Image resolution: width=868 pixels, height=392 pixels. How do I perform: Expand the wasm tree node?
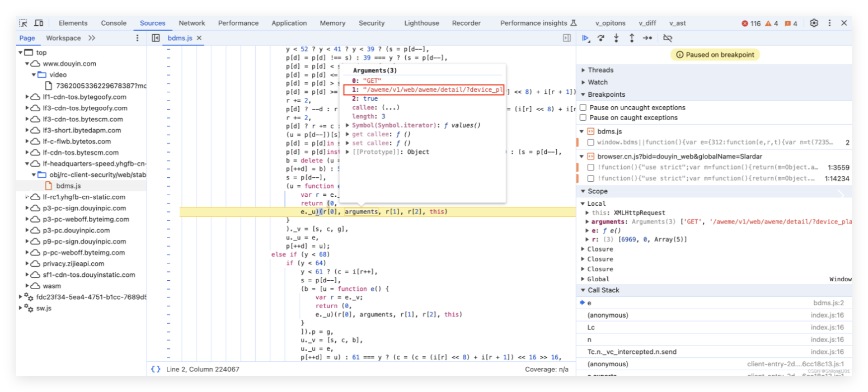27,286
